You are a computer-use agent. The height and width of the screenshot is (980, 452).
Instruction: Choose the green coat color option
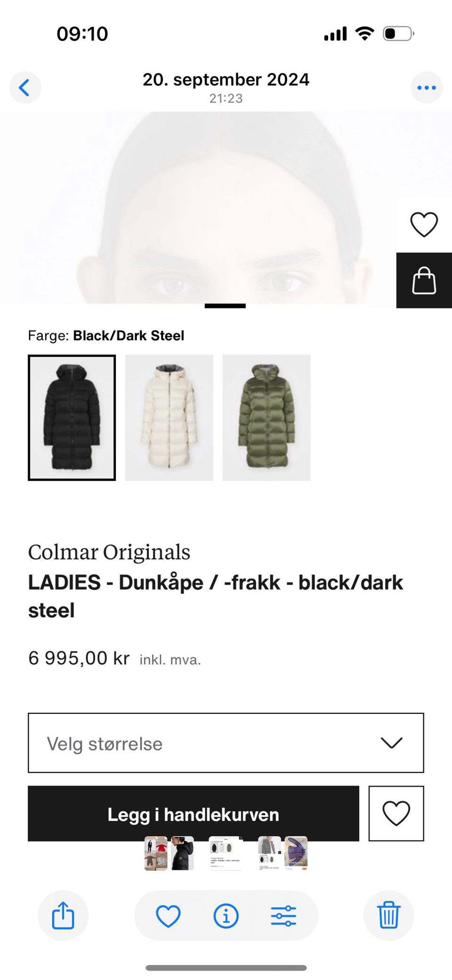[x=266, y=418]
